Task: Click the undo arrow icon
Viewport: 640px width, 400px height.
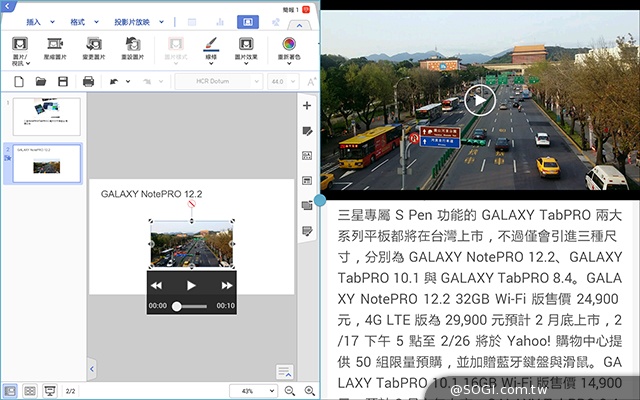Action: point(114,82)
